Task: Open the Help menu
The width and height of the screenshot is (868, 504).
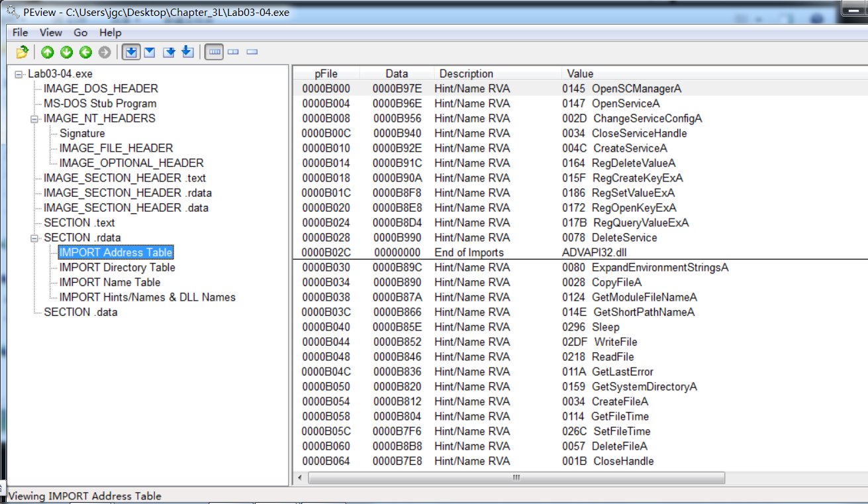Action: [111, 32]
